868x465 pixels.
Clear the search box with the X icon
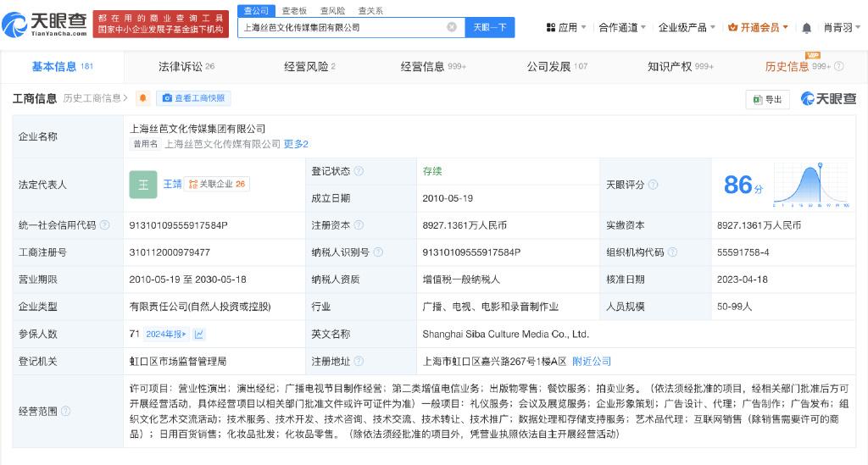(x=452, y=27)
